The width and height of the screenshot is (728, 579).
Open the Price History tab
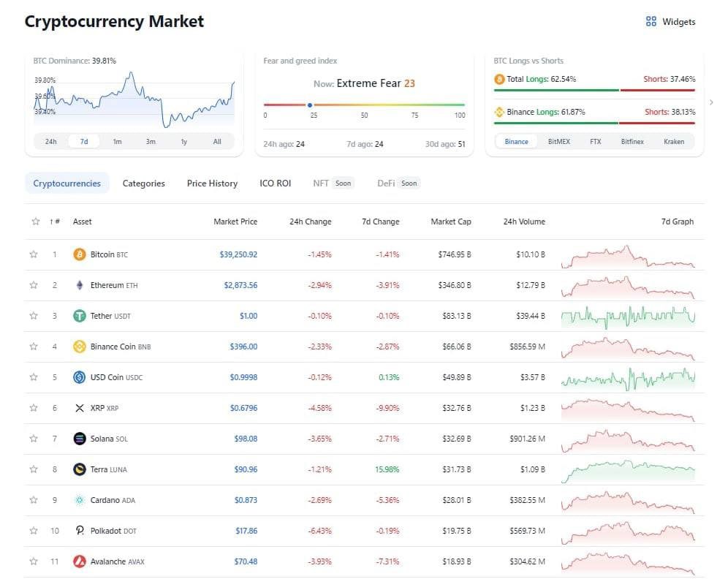[x=212, y=183]
